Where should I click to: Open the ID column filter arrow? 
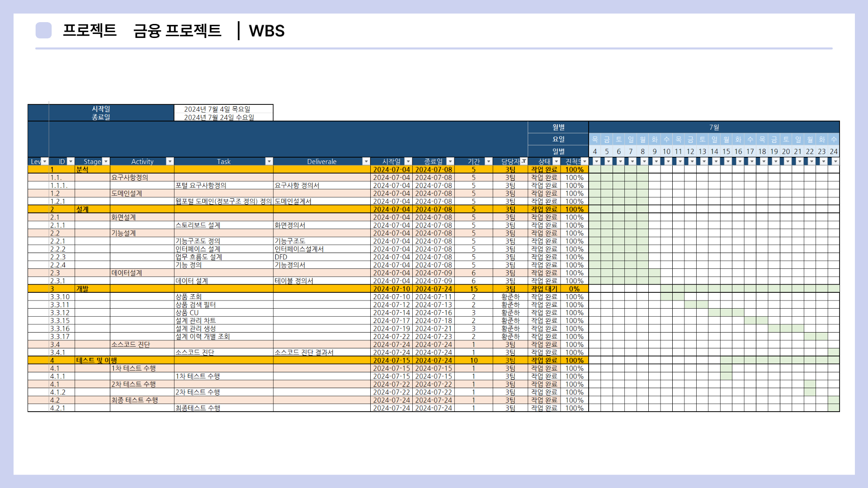(71, 161)
